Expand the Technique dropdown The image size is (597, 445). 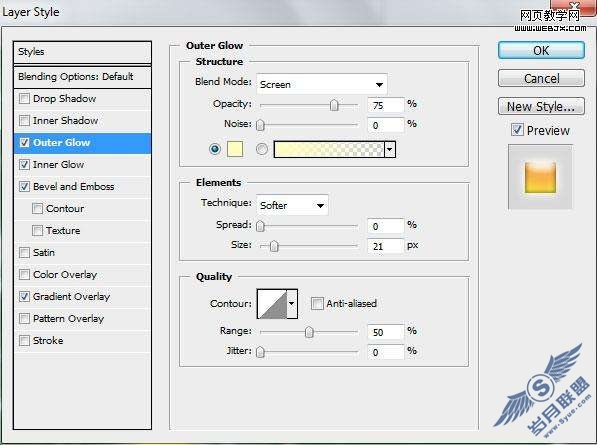292,205
